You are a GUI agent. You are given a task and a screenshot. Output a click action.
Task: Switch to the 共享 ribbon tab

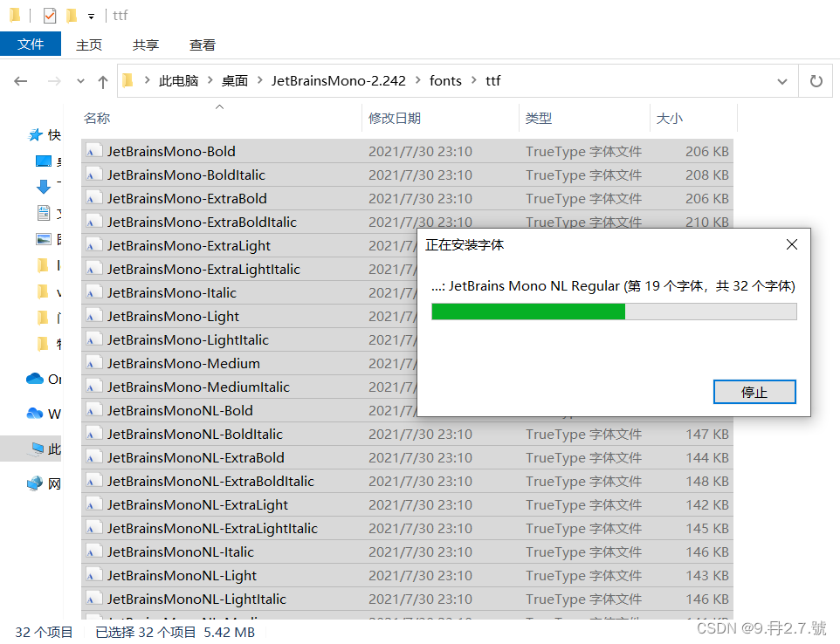tap(146, 45)
